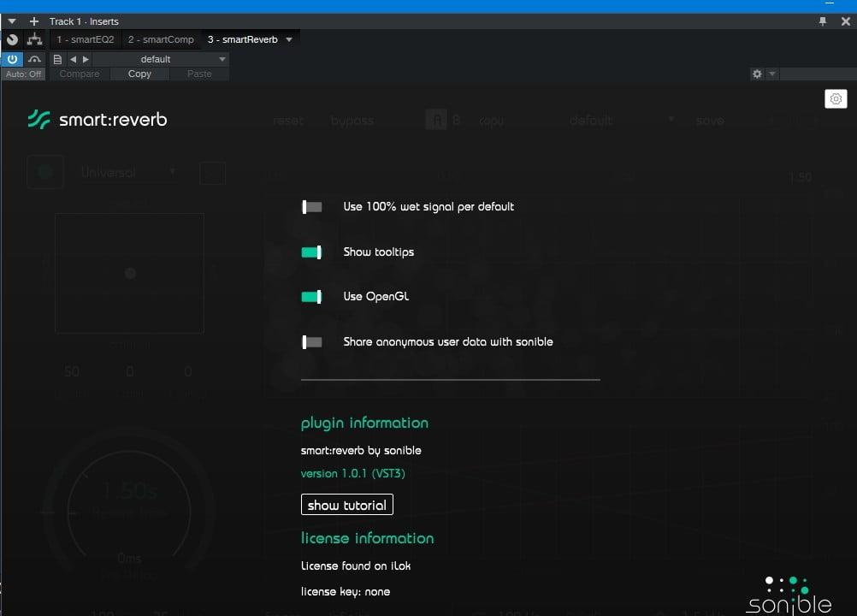This screenshot has height=616, width=857.
Task: Click the Paste button
Action: pos(199,74)
